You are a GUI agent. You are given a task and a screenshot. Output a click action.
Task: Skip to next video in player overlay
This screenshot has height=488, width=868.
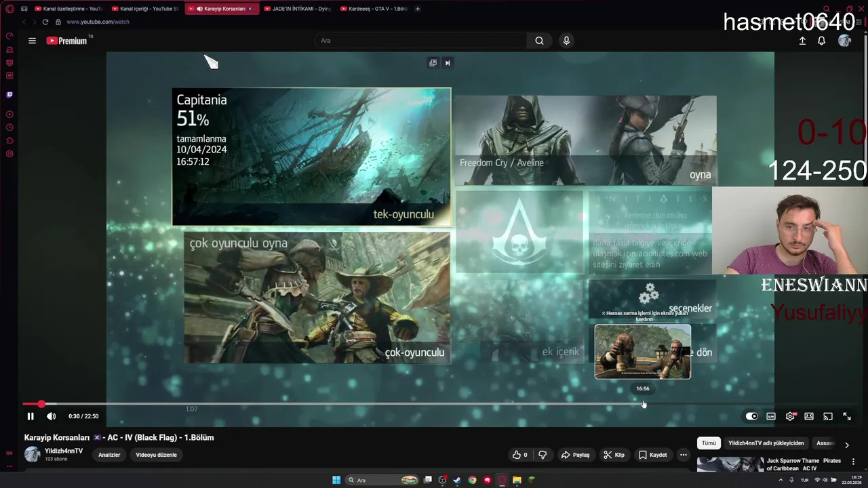pos(447,63)
